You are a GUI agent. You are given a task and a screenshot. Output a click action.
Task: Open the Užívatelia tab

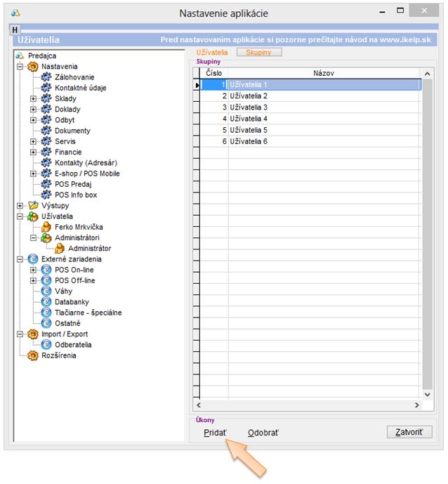(211, 53)
